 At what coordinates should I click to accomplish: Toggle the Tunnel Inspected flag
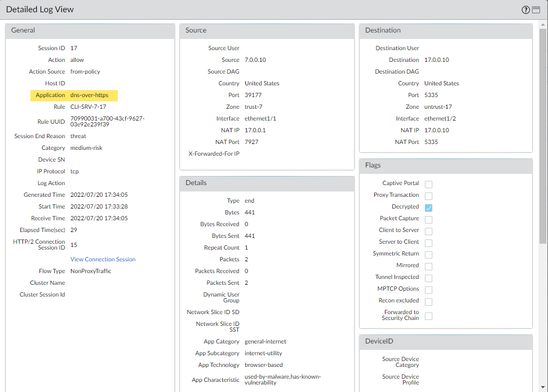coord(429,278)
